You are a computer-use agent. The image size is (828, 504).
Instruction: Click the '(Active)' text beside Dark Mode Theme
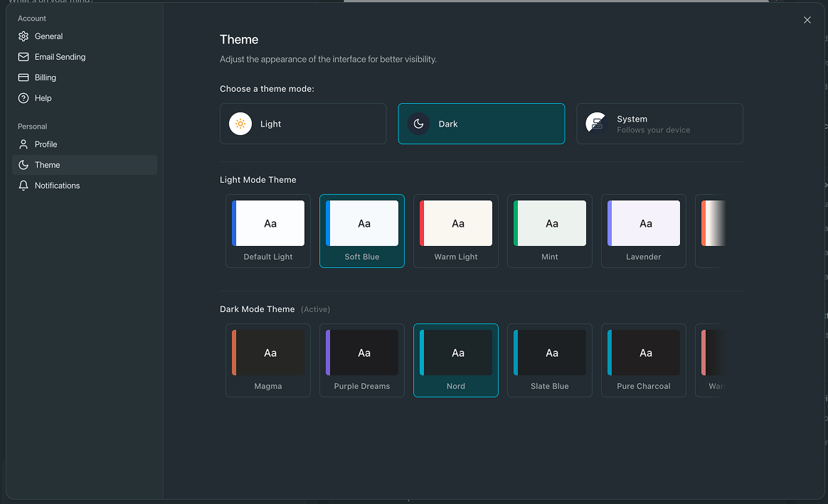click(315, 309)
